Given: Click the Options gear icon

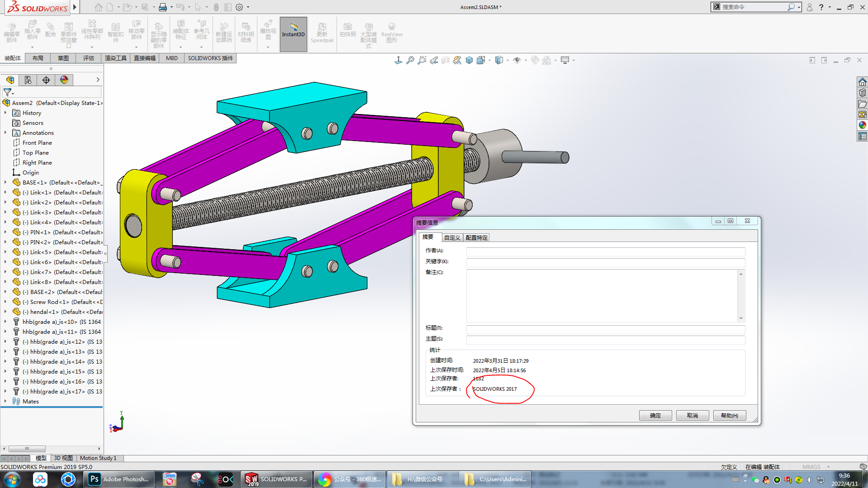Looking at the screenshot, I should pyautogui.click(x=239, y=7).
